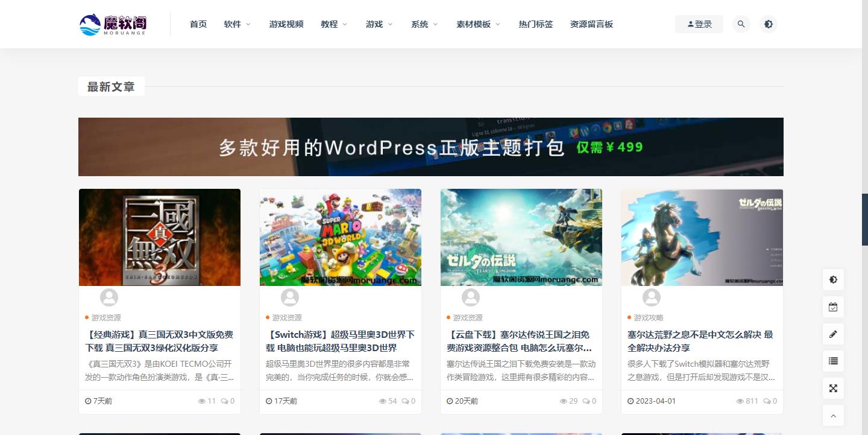Click the 2023-04-01 date text
This screenshot has width=868, height=435.
point(656,401)
